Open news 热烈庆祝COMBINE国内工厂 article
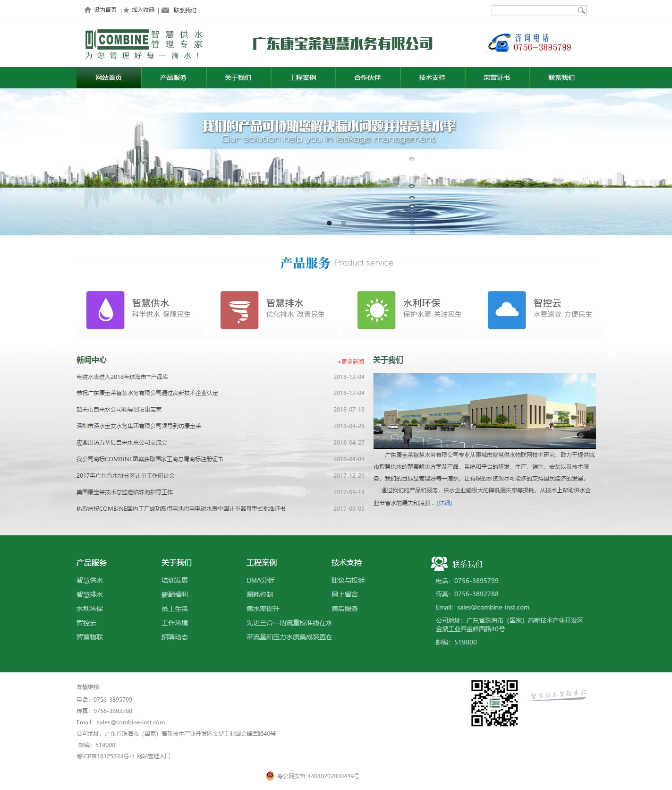Viewport: 672px width, 790px height. (x=181, y=509)
